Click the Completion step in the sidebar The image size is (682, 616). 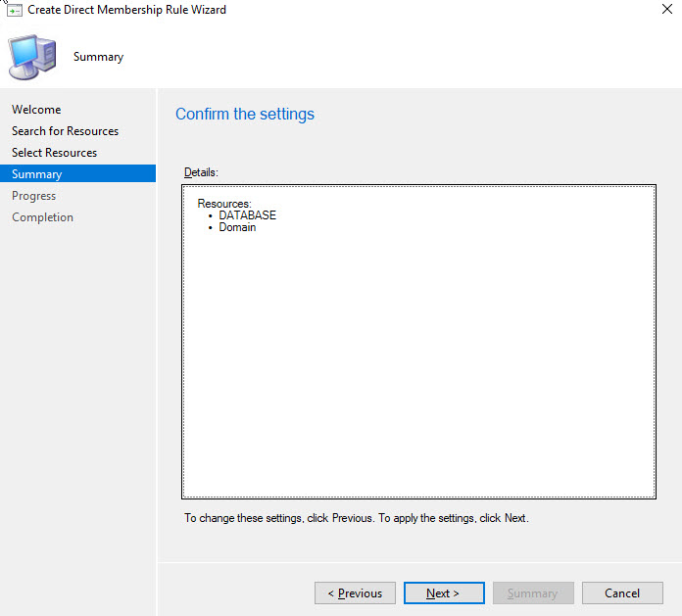pos(42,217)
